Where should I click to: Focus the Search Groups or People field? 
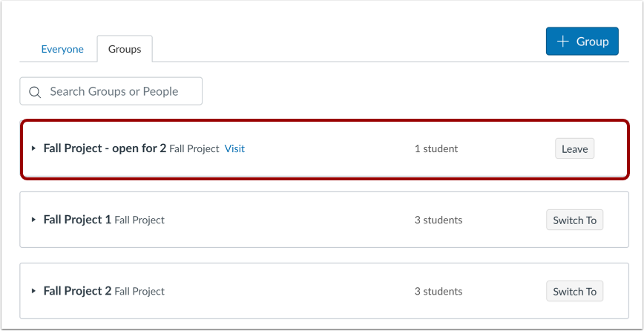tap(119, 91)
